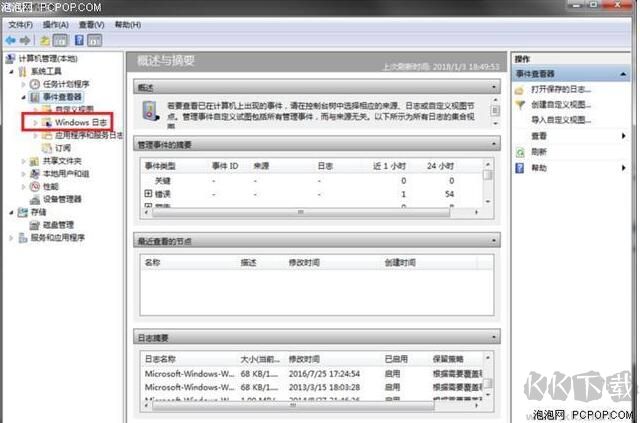Image resolution: width=640 pixels, height=423 pixels.
Task: Expand the 本地用户和组 tree node
Action: point(23,174)
